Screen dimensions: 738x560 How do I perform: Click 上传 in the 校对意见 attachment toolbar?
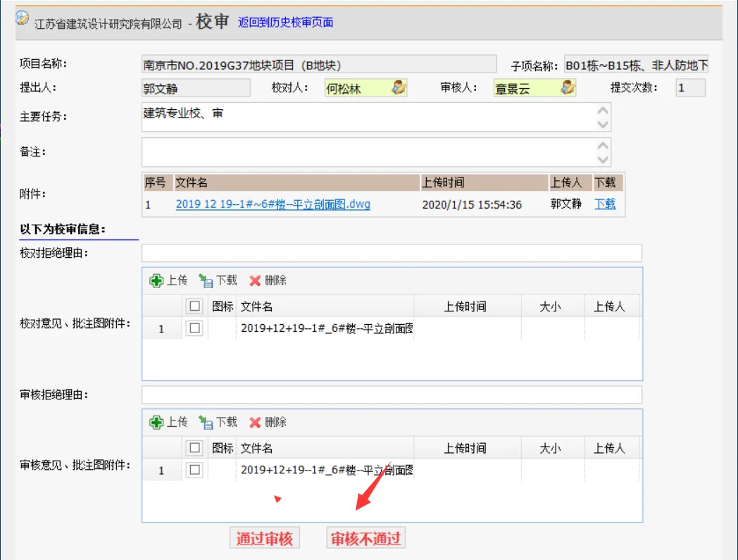[x=168, y=280]
